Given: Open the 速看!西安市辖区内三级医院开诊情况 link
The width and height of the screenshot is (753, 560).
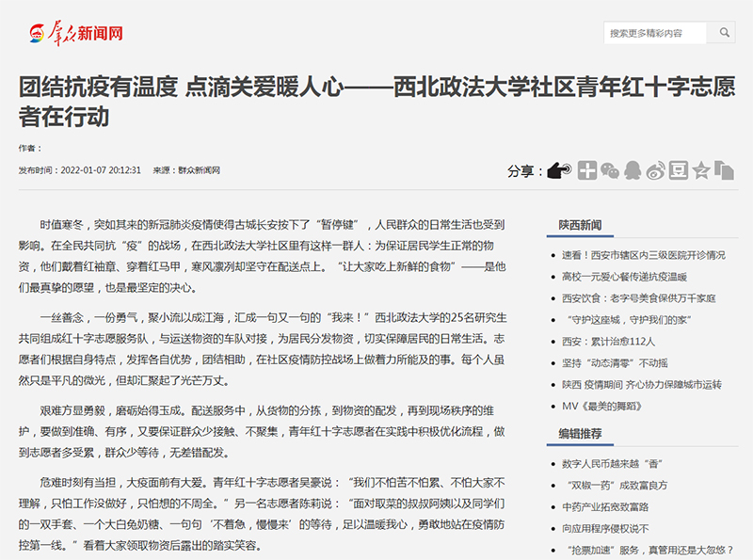Looking at the screenshot, I should coord(643,255).
